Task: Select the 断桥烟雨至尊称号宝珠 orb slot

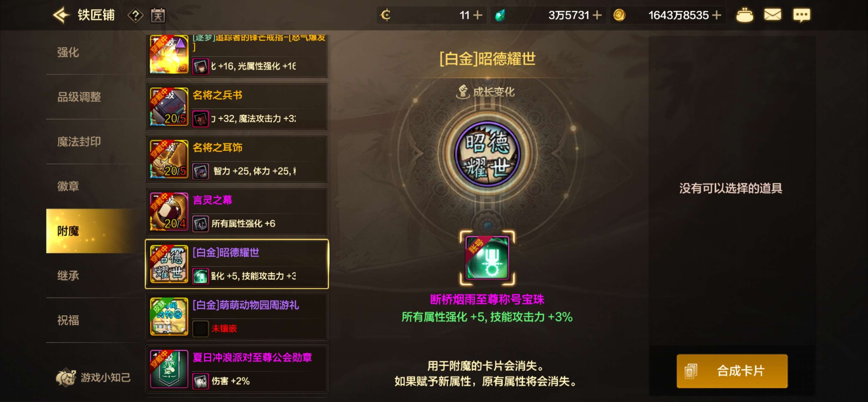Action: 487,258
